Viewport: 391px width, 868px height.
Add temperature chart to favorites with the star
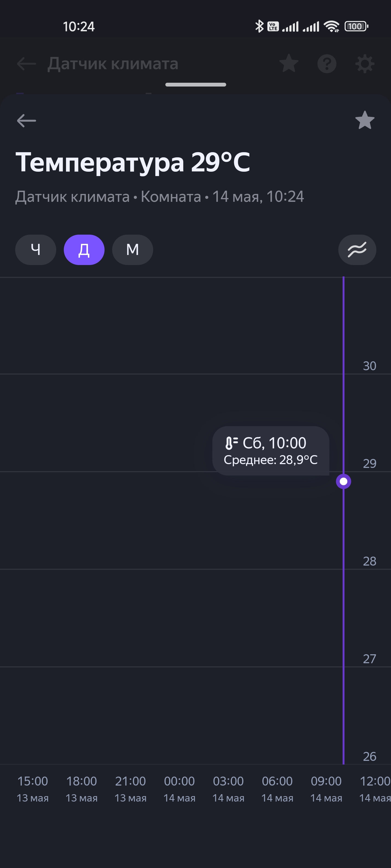click(x=365, y=120)
